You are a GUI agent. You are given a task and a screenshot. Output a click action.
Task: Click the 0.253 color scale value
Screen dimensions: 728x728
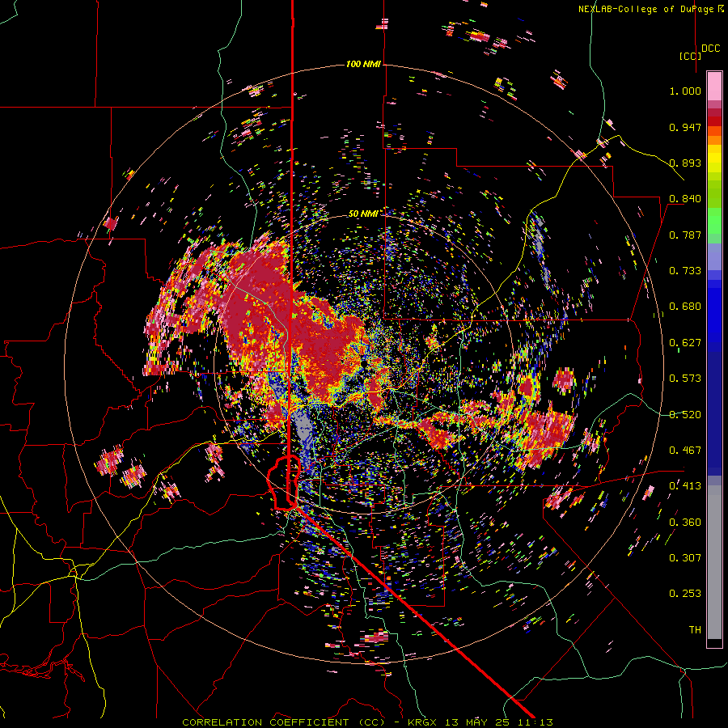coord(685,594)
